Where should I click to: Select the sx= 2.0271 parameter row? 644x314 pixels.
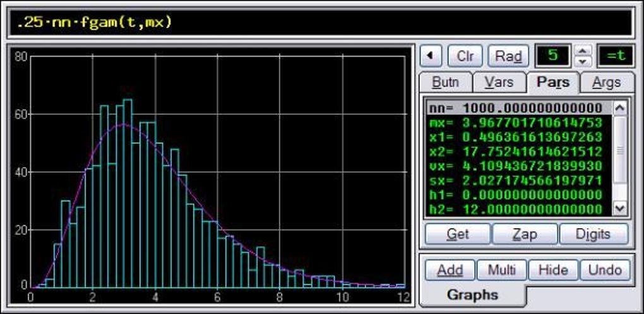(519, 180)
